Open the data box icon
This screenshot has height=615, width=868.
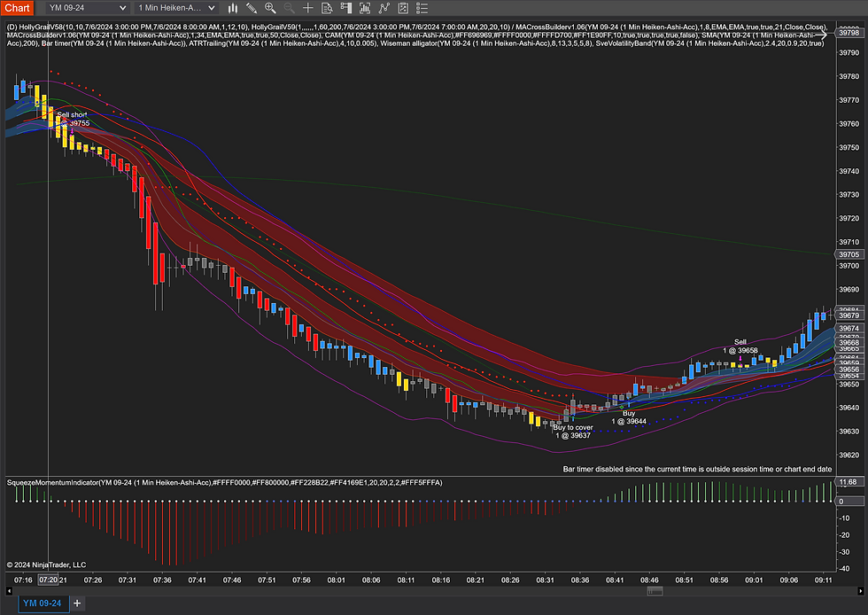[x=327, y=8]
